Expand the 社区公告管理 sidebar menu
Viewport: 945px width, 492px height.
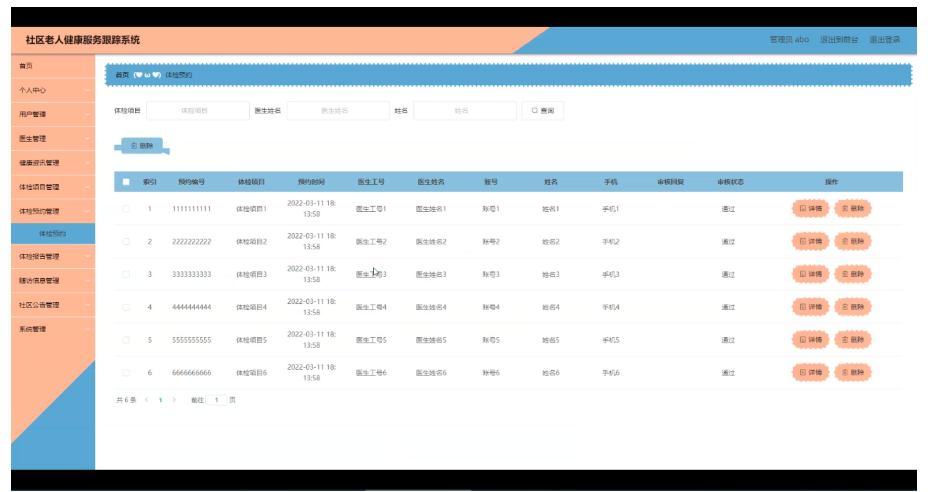point(53,304)
